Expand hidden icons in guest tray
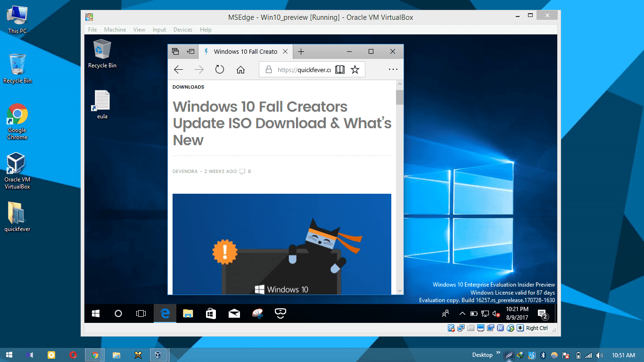Image resolution: width=644 pixels, height=362 pixels. click(x=462, y=313)
